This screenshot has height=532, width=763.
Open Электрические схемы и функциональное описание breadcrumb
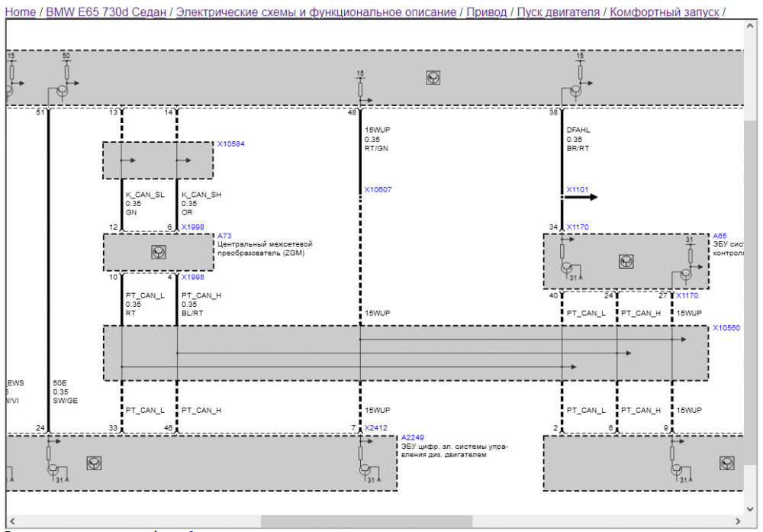tap(317, 12)
